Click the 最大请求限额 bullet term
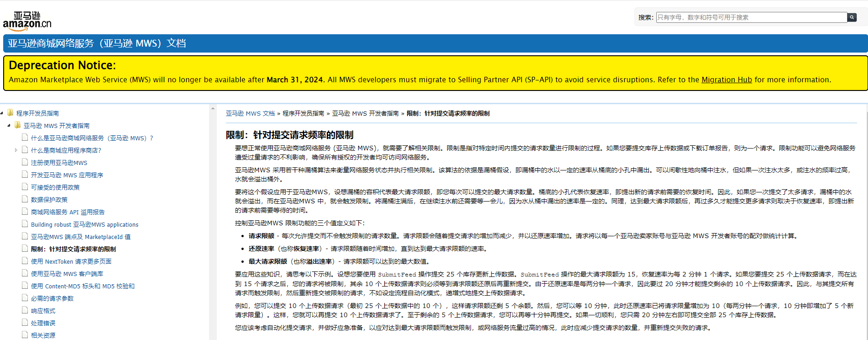The image size is (868, 340). tap(268, 261)
